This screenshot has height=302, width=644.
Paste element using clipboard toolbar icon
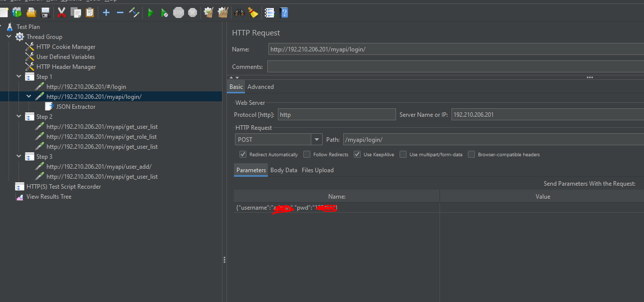tap(90, 12)
